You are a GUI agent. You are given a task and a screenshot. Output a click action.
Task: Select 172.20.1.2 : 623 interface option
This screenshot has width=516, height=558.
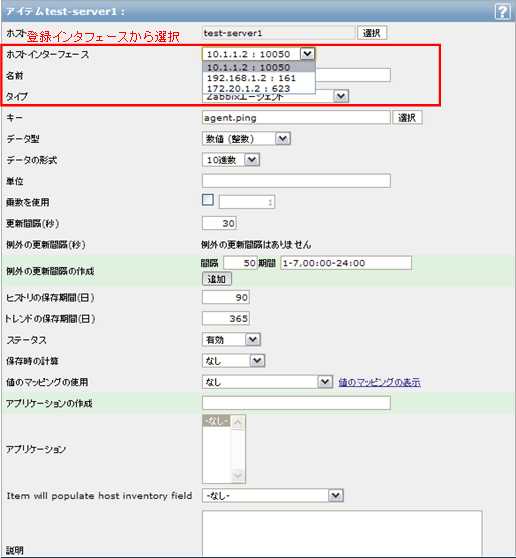point(259,88)
